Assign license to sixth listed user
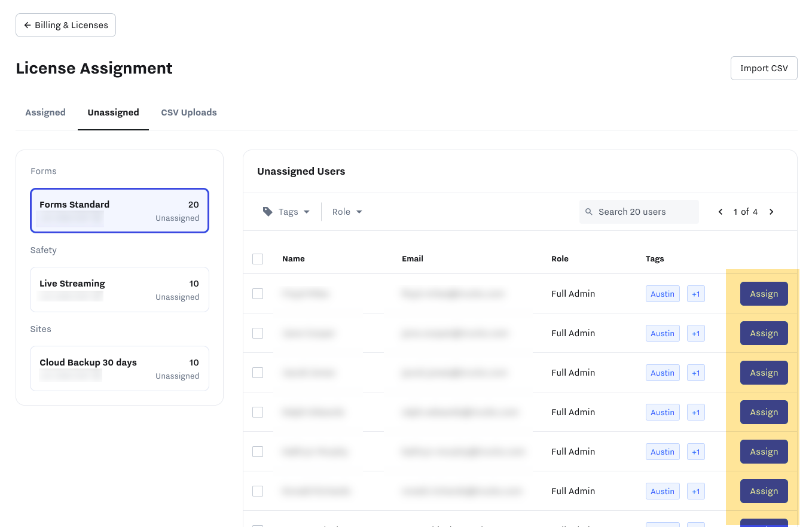Screen dimensions: 812x527 tap(764, 491)
